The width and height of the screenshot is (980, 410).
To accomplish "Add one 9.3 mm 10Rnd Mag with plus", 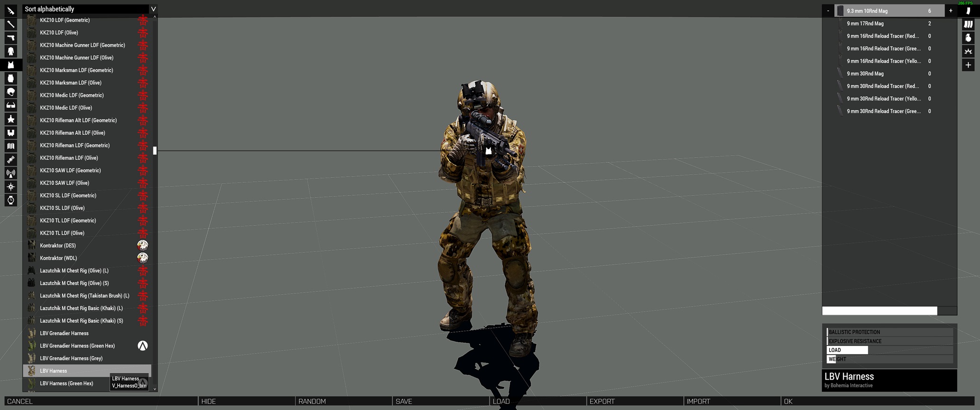I will pyautogui.click(x=951, y=10).
